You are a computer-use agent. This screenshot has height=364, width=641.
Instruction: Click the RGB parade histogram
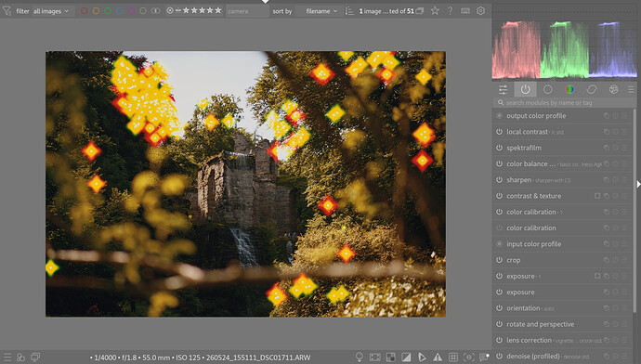tap(565, 49)
